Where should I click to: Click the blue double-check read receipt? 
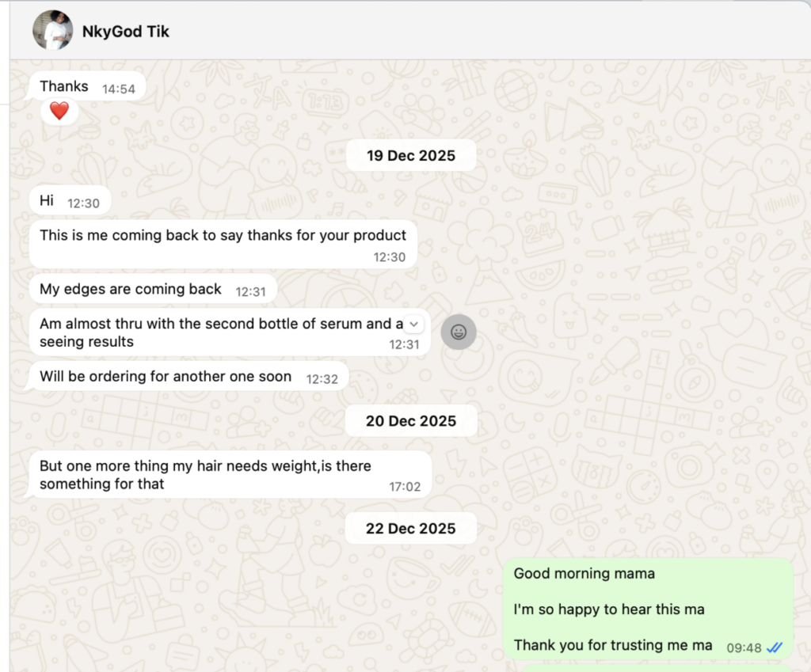point(775,647)
